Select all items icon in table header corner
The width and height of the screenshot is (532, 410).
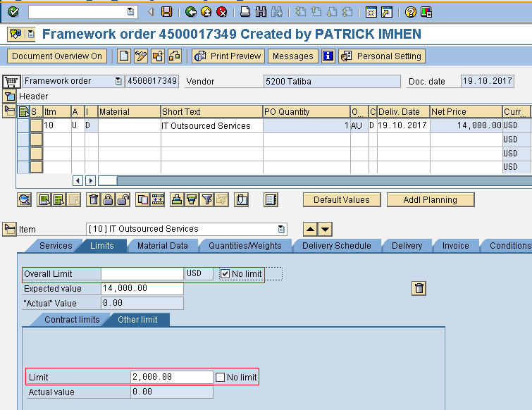24,111
